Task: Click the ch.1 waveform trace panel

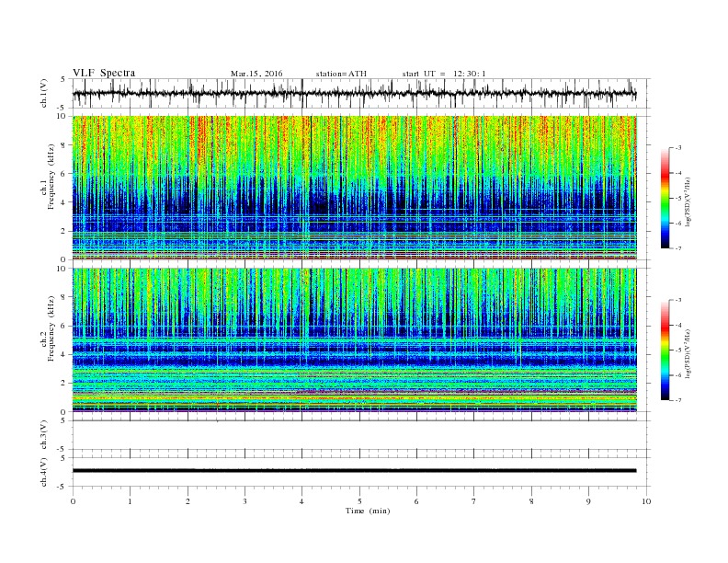Action: [x=360, y=93]
